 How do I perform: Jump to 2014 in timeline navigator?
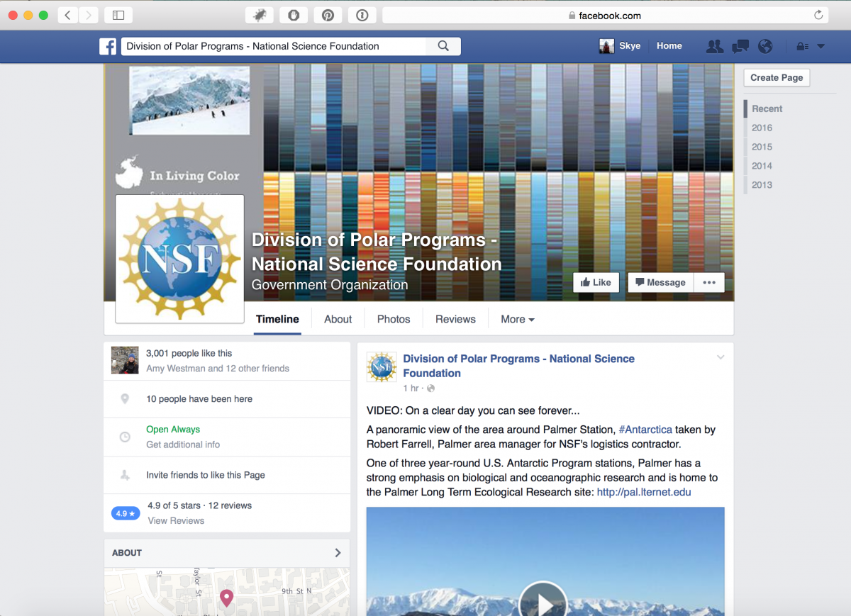coord(762,166)
